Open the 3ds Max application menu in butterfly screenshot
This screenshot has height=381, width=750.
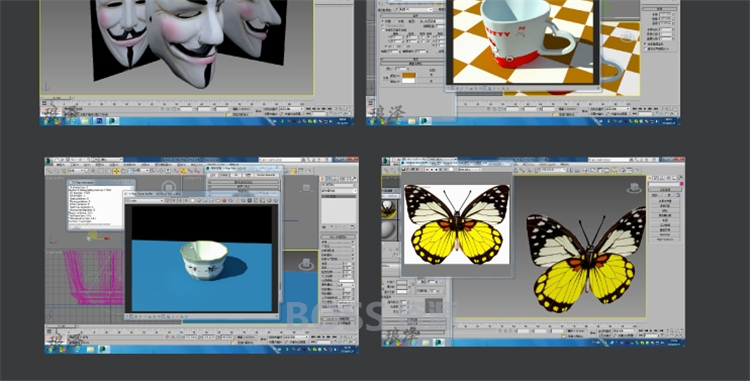click(x=386, y=161)
